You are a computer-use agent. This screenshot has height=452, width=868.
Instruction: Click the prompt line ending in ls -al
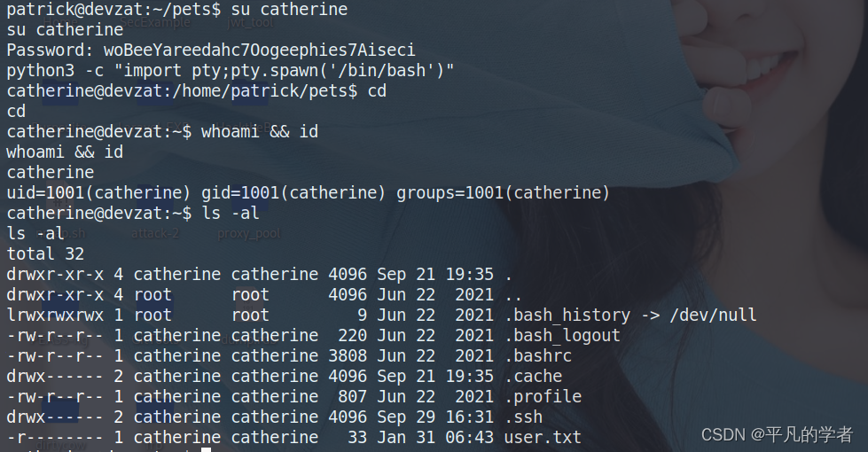[x=133, y=214]
